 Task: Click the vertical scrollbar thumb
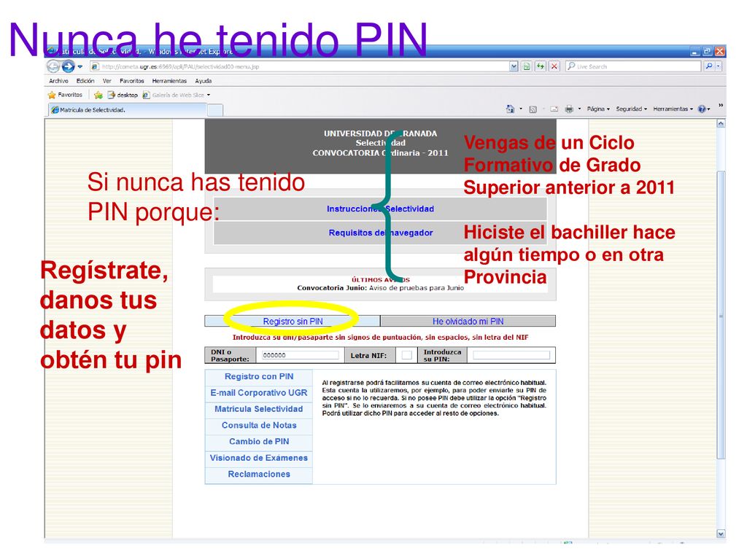click(x=721, y=315)
